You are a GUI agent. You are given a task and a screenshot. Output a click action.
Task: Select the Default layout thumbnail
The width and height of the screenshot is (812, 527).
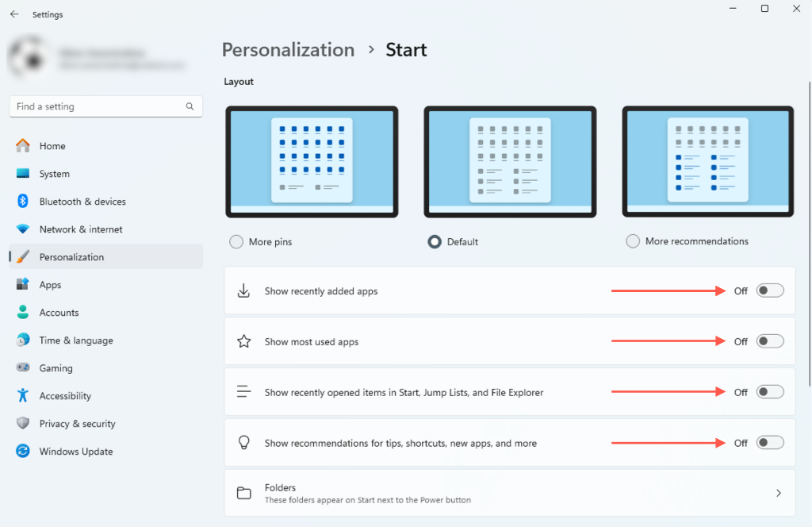click(x=510, y=162)
